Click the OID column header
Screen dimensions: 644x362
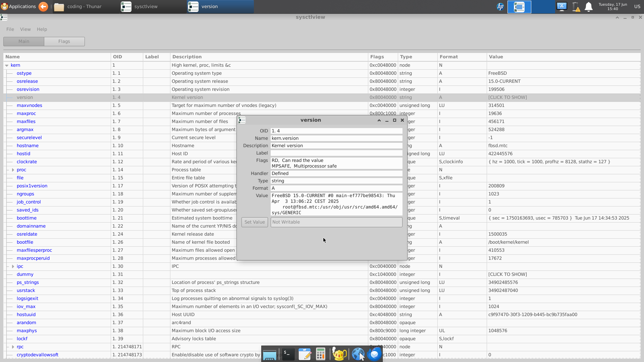coord(127,57)
